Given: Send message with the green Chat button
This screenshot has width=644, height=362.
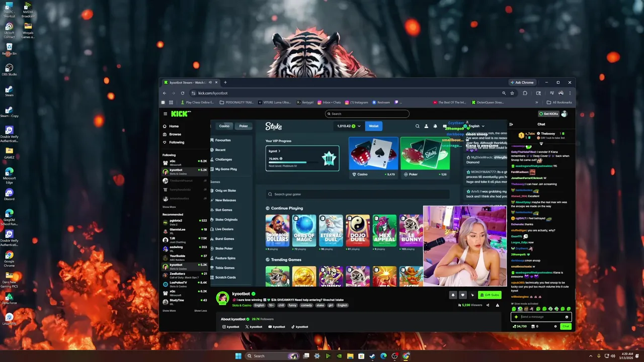Looking at the screenshot, I should [x=566, y=326].
